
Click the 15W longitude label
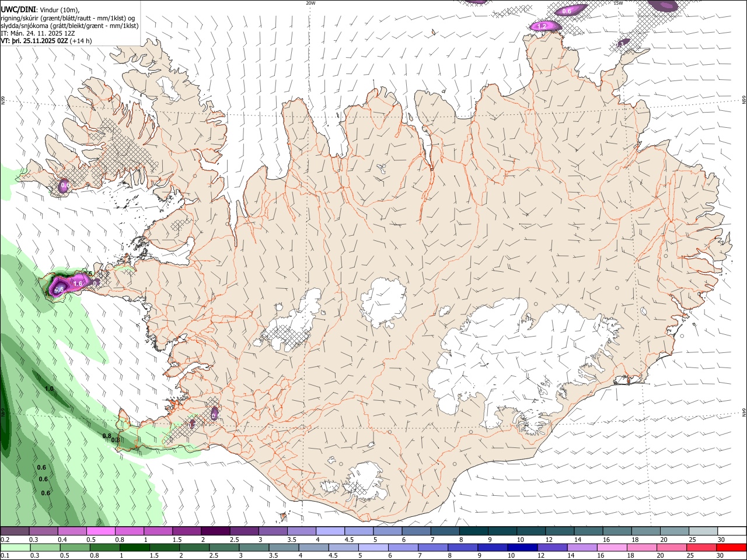coord(618,3)
